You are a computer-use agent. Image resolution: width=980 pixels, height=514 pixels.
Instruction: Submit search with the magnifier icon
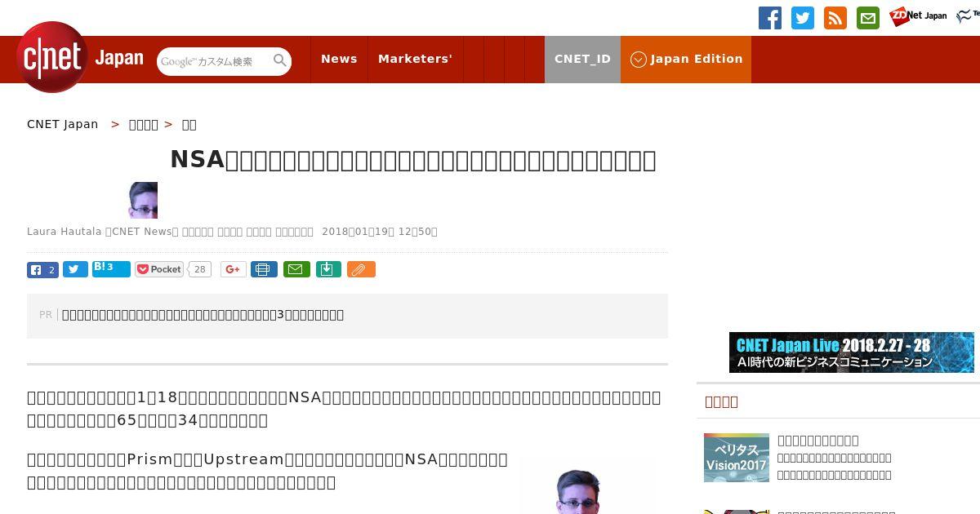coord(280,61)
